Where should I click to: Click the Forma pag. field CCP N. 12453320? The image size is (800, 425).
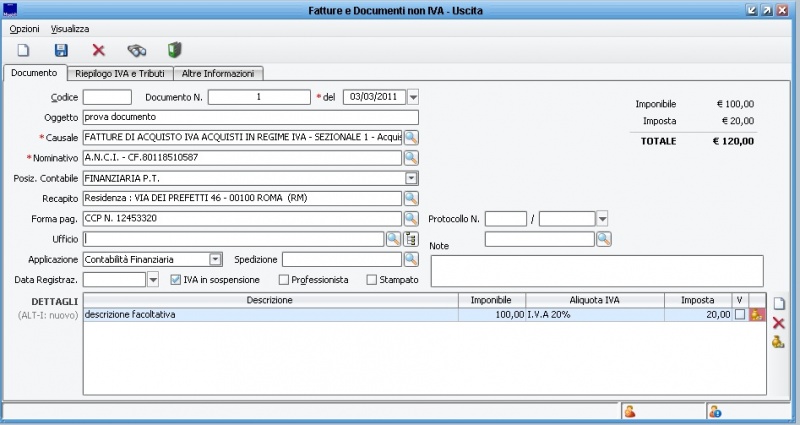click(242, 218)
